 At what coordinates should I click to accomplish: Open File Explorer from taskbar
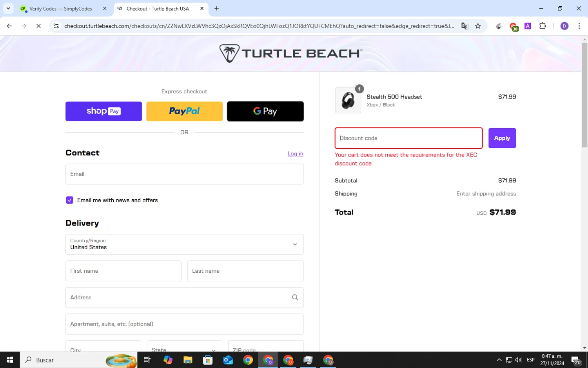(188, 360)
